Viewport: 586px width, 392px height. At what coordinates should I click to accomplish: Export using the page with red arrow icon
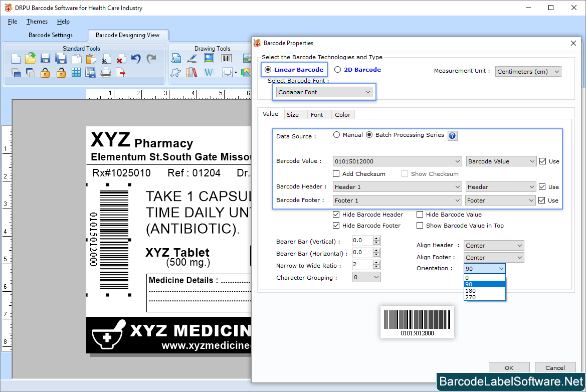121,73
